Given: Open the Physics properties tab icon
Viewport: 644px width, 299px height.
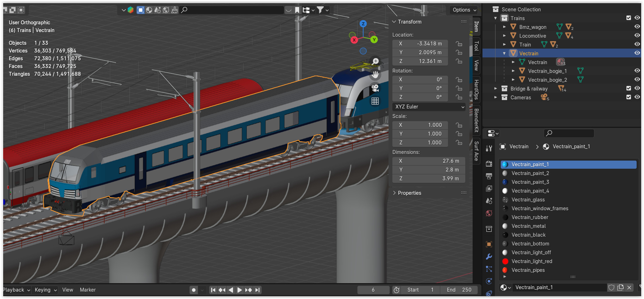Looking at the screenshot, I should [x=489, y=281].
